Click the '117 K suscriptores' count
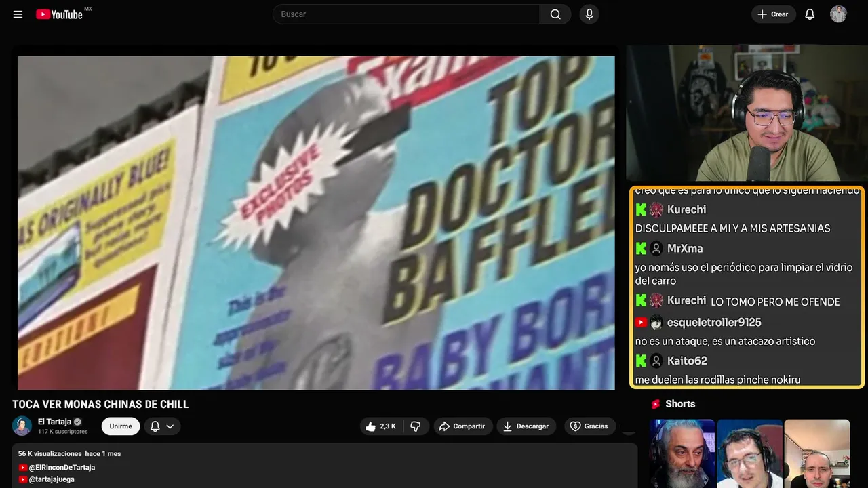This screenshot has width=868, height=488. [x=63, y=432]
